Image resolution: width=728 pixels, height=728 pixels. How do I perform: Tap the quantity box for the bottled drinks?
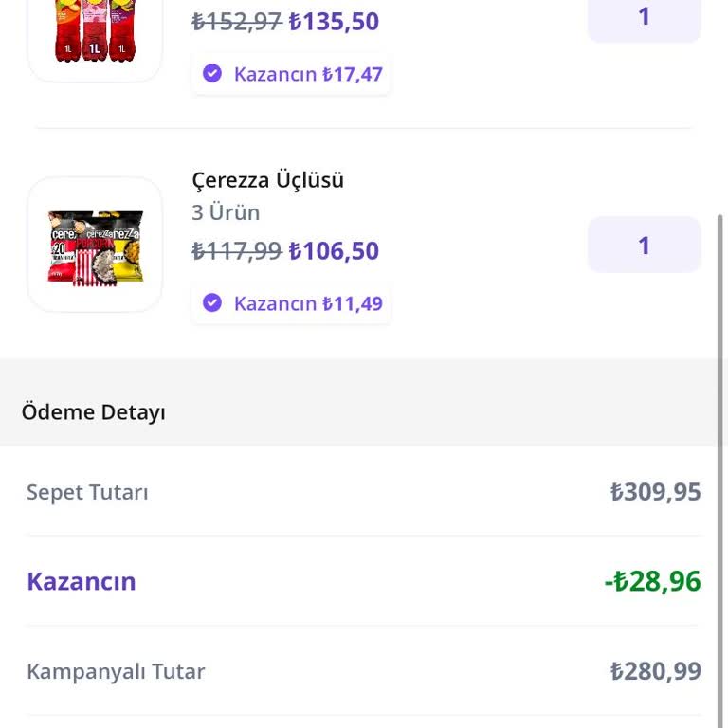(644, 17)
